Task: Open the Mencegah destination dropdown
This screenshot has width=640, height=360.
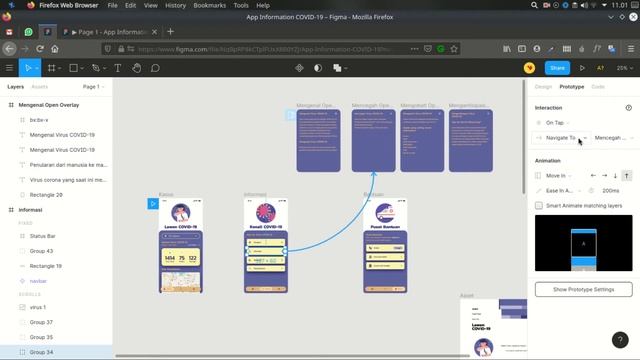Action: click(x=613, y=138)
